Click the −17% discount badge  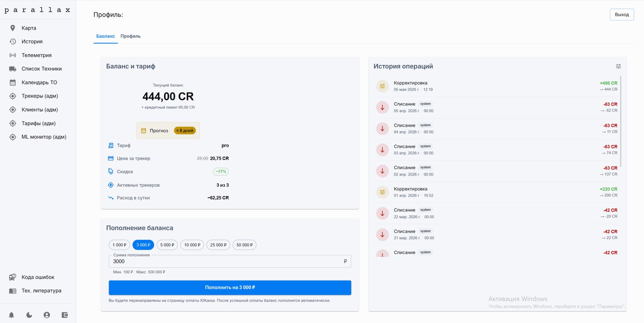(x=221, y=172)
